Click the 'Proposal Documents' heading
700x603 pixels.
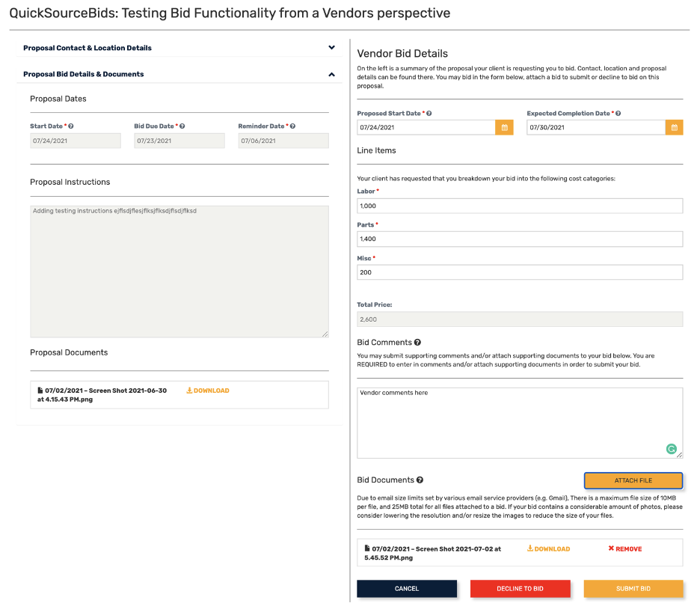(x=69, y=352)
